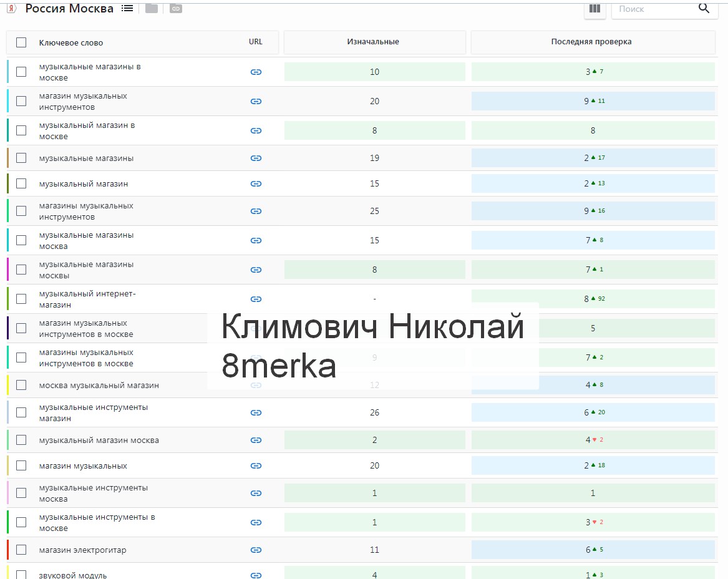Tick checkbox for магазин электрогитар

[21, 550]
